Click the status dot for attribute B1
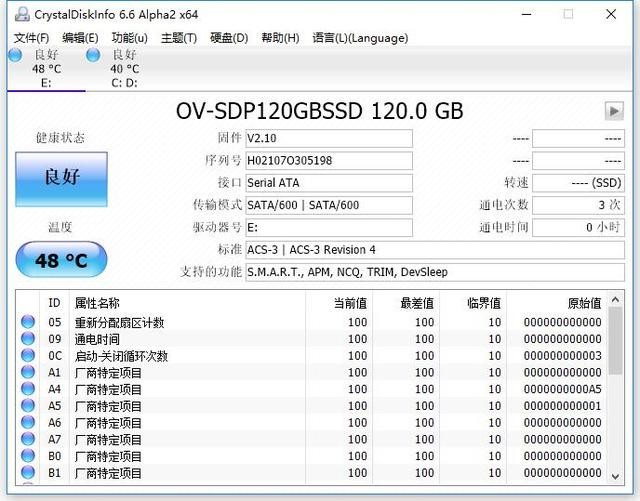The width and height of the screenshot is (640, 501). 28,472
